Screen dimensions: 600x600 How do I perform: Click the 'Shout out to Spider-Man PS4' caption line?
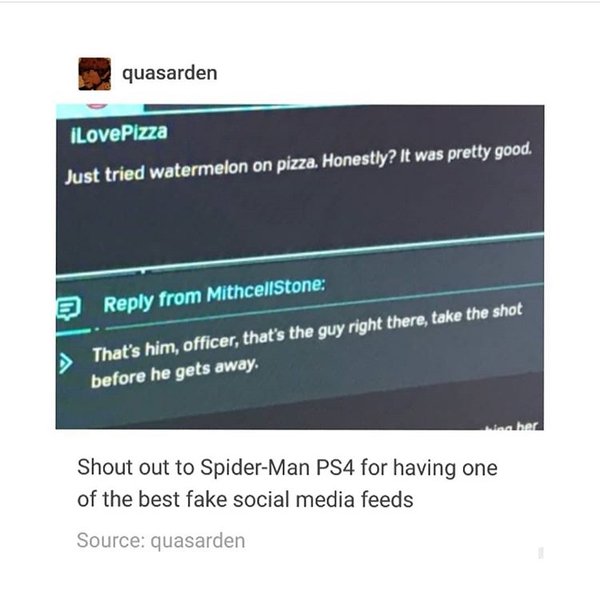(287, 468)
